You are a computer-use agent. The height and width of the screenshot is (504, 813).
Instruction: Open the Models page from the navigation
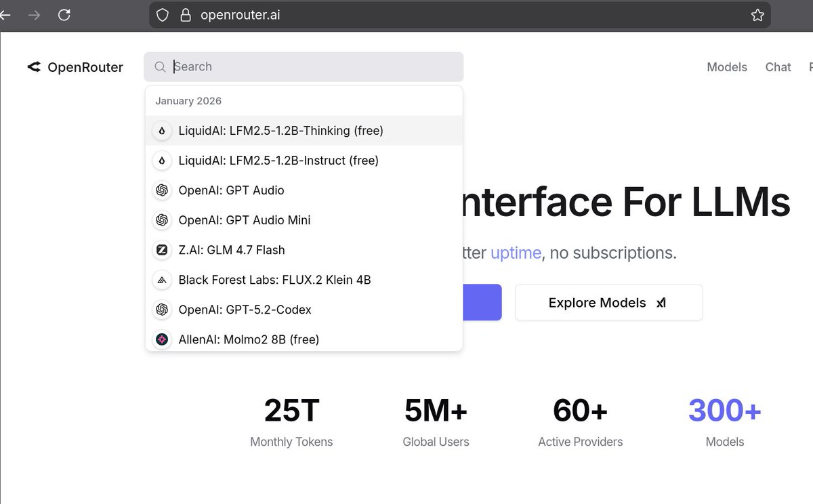[727, 67]
